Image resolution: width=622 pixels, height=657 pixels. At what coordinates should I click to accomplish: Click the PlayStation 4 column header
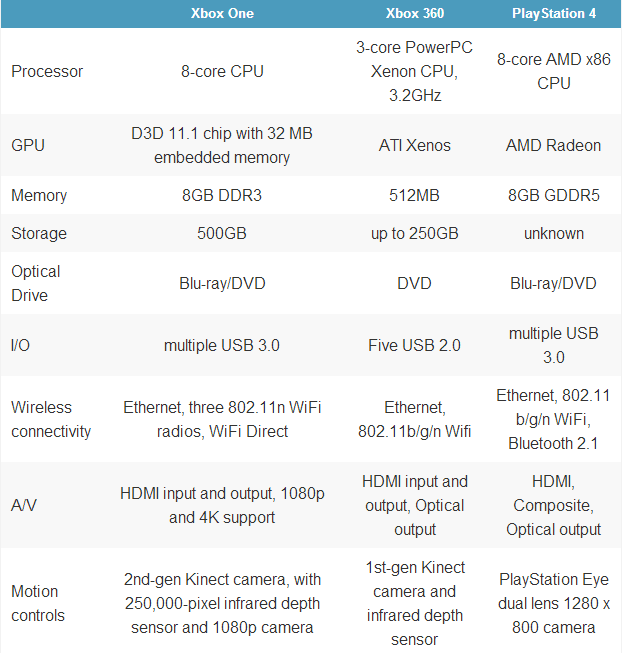pos(554,13)
